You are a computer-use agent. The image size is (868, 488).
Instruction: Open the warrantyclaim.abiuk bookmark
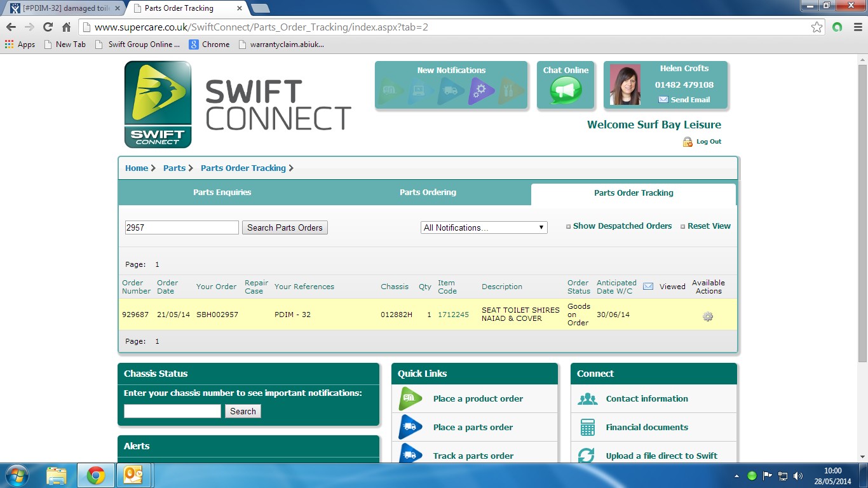point(281,44)
